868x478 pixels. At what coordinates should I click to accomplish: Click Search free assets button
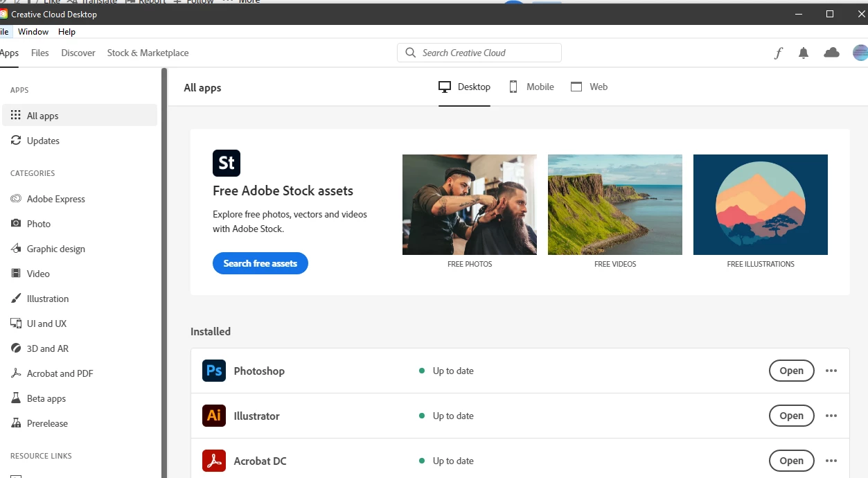[x=260, y=263]
